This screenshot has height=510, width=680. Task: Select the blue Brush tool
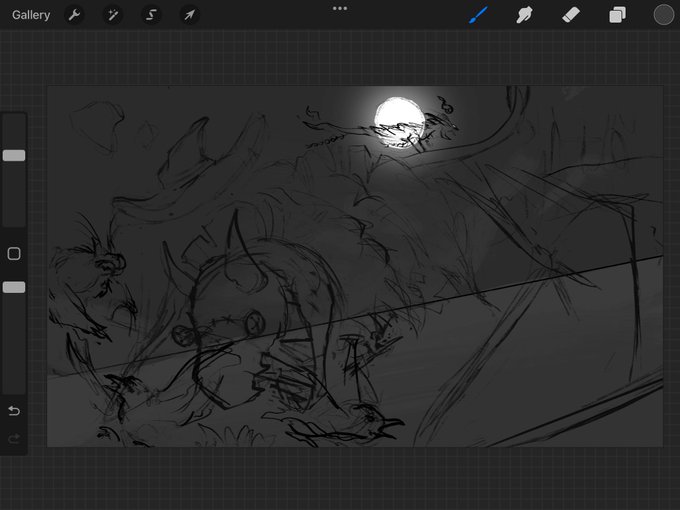pyautogui.click(x=478, y=15)
